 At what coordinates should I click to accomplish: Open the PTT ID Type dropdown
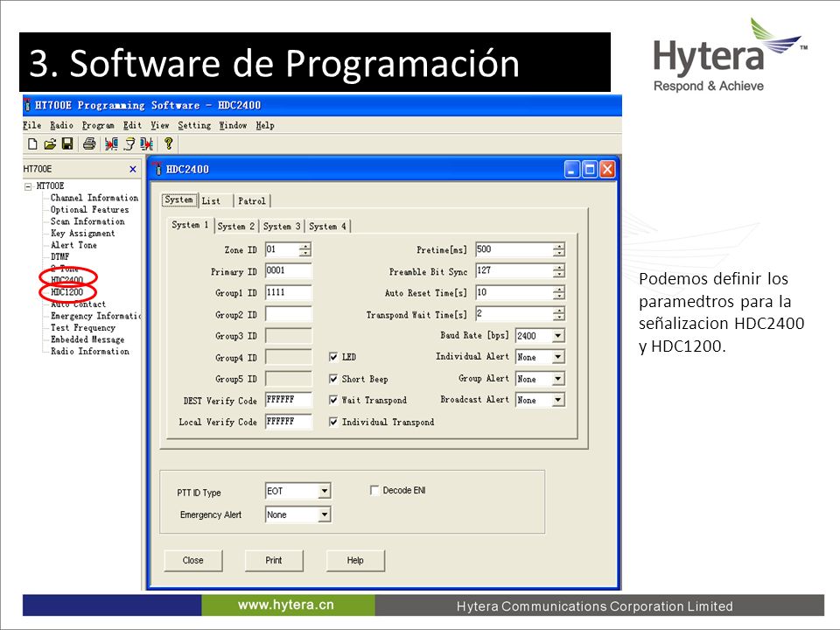coord(324,491)
